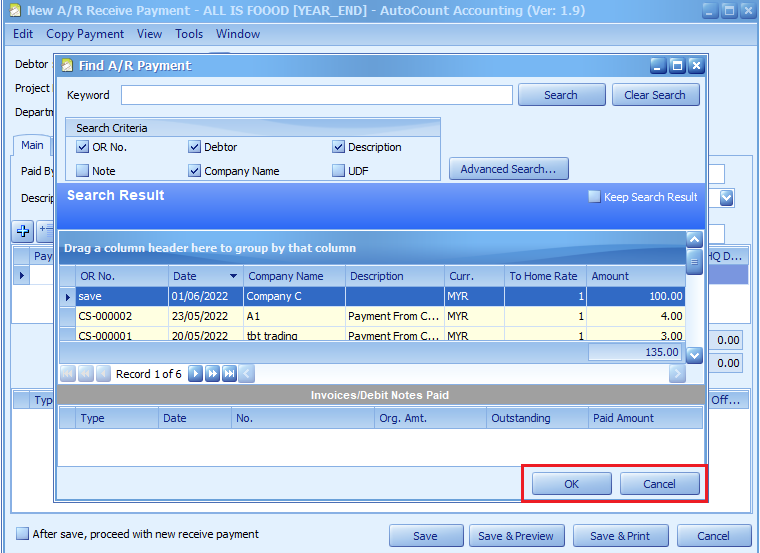Click the add row plus icon
Viewport: 760px width, 553px height.
(x=24, y=231)
